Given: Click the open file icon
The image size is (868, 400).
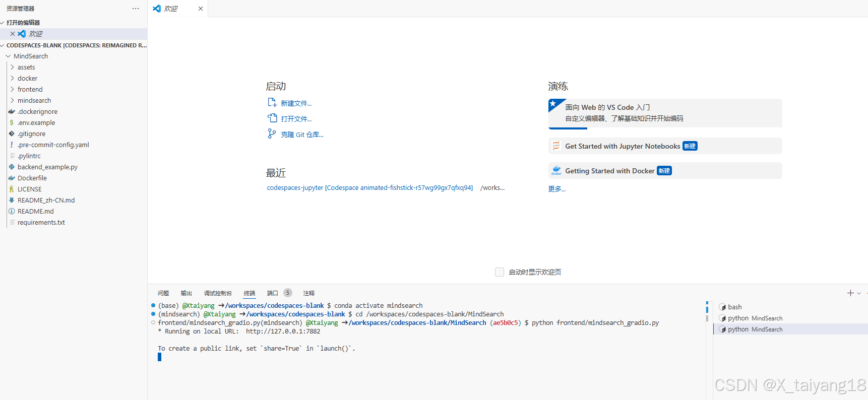Looking at the screenshot, I should (x=272, y=118).
